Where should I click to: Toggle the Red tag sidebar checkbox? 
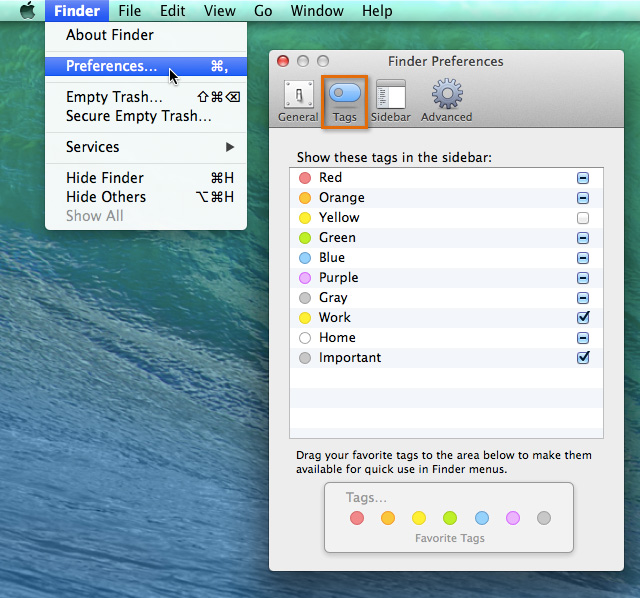(583, 178)
